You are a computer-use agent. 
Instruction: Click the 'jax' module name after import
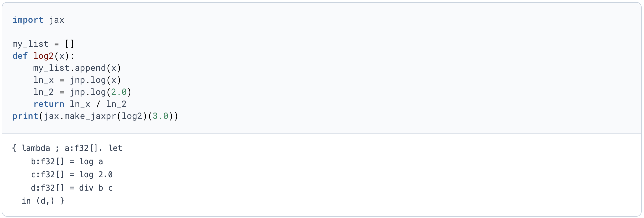pos(57,20)
